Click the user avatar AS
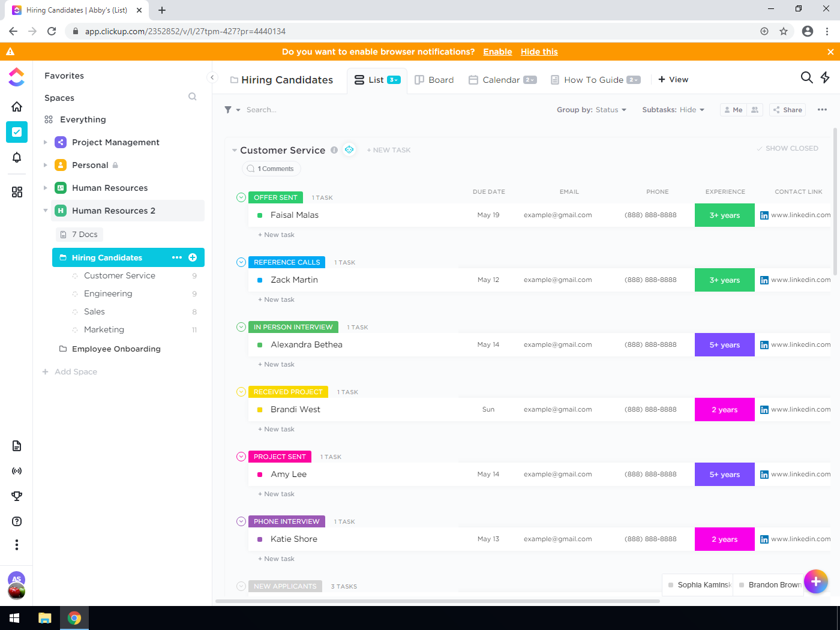 (x=16, y=579)
